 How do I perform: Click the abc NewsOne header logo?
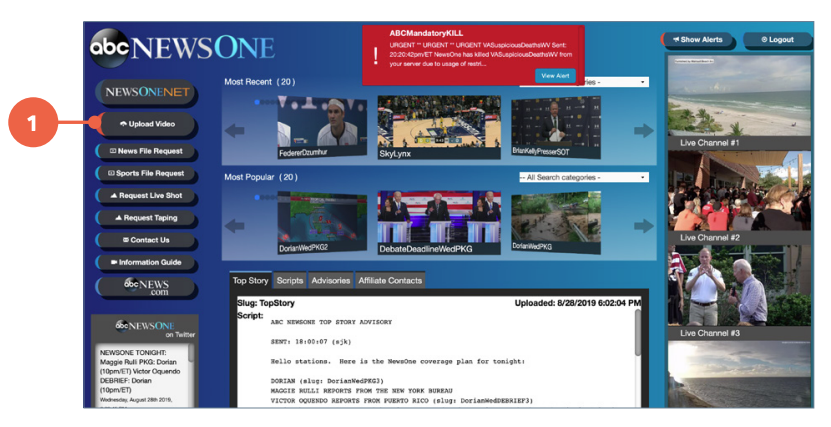(182, 48)
